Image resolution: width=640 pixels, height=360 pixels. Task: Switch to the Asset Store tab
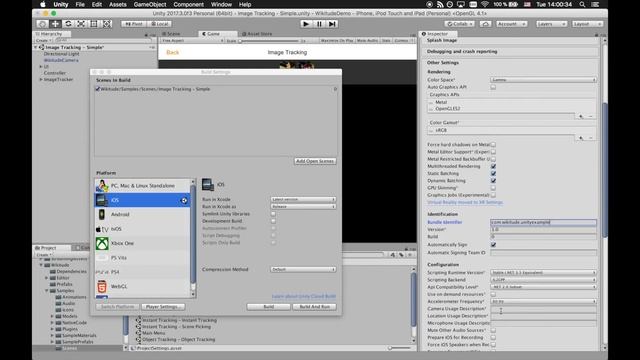(x=257, y=34)
